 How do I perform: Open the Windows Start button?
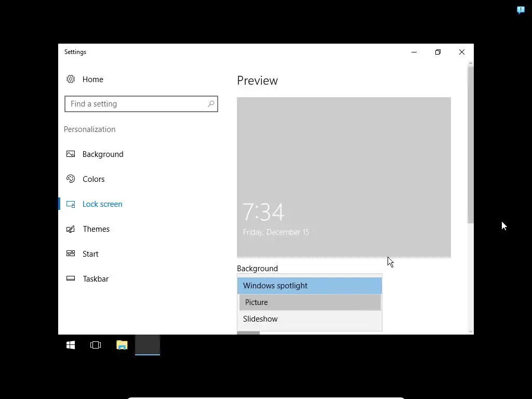(71, 345)
